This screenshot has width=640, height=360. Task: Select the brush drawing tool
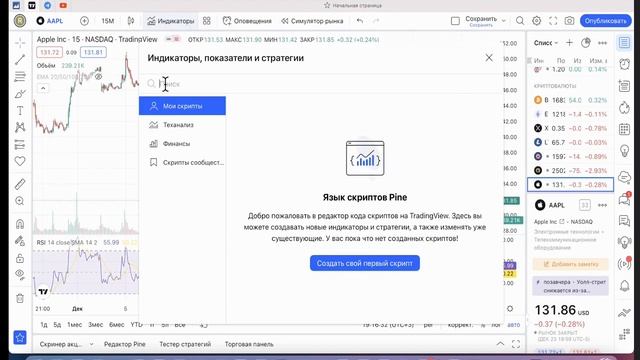pos(20,94)
